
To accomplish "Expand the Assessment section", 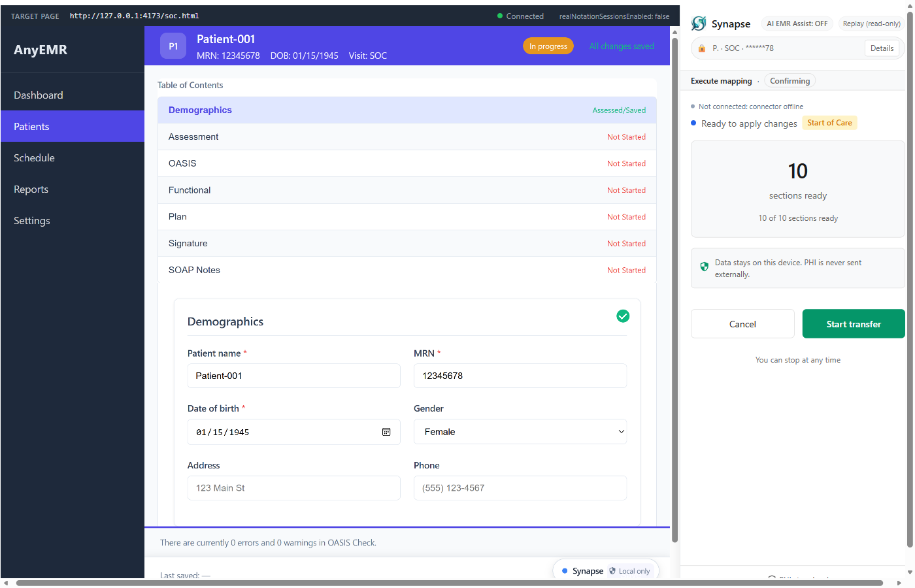I will (407, 137).
